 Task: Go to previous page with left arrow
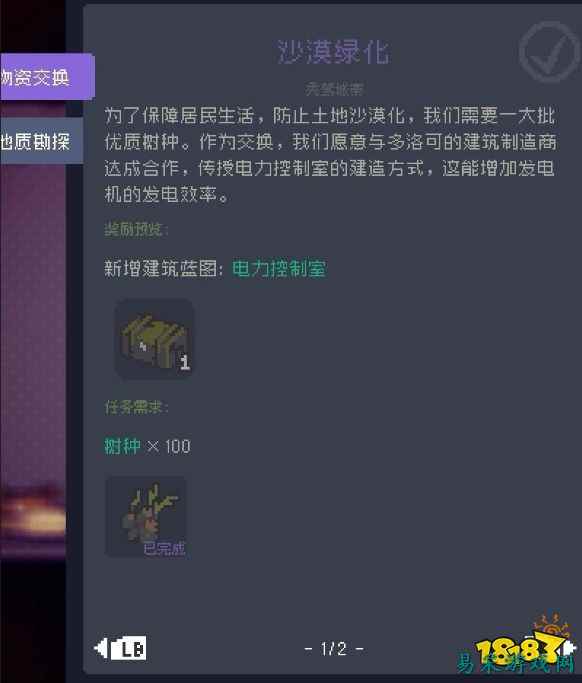(x=101, y=648)
